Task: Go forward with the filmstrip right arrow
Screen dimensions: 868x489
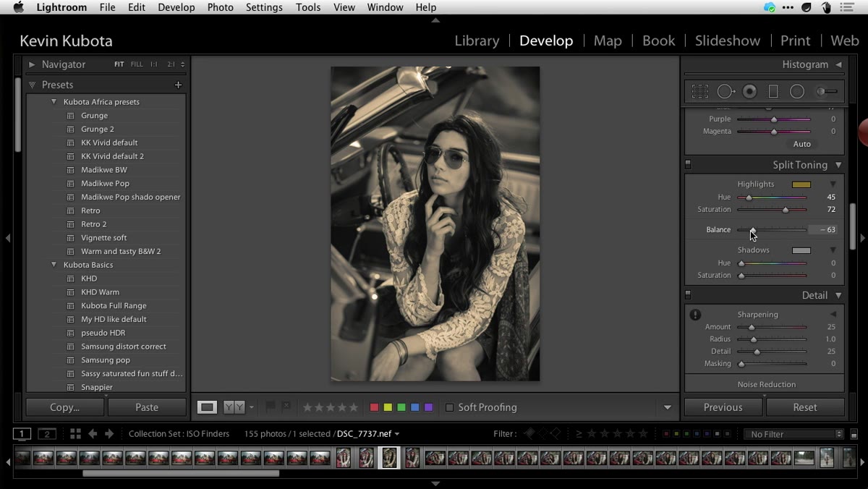Action: [109, 434]
